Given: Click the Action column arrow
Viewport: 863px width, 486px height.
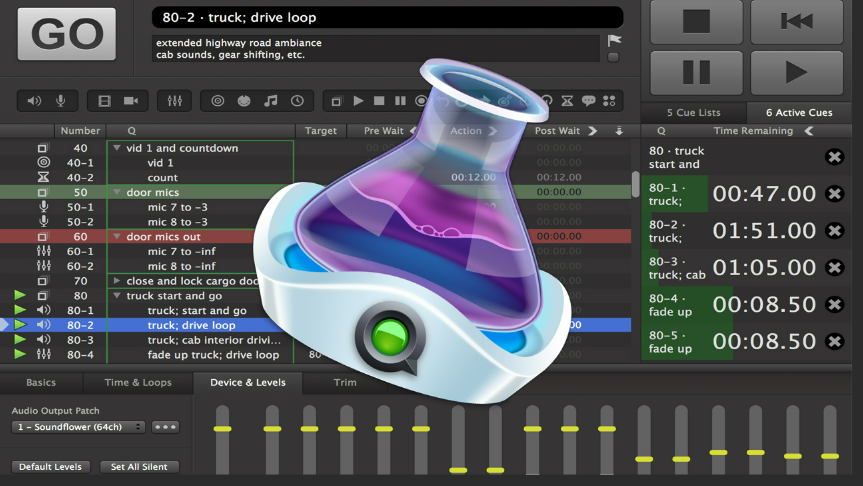Looking at the screenshot, I should pyautogui.click(x=493, y=130).
